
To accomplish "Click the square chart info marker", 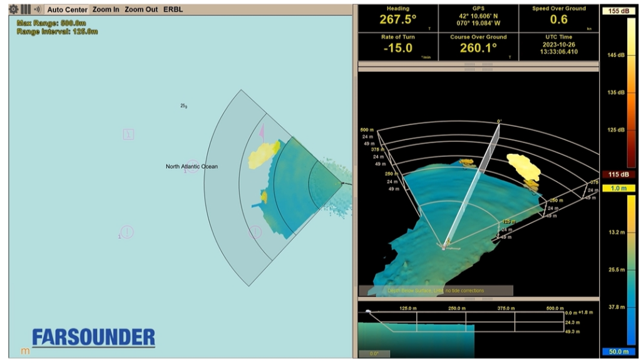I will (128, 134).
